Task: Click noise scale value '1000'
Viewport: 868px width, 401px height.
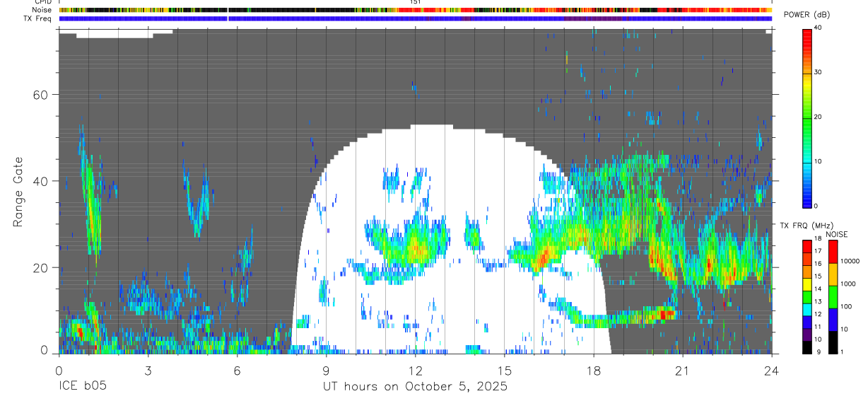Action: coord(848,284)
